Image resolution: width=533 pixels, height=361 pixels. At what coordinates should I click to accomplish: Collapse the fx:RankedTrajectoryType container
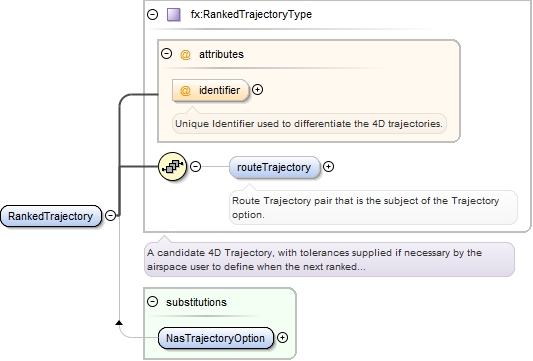tap(153, 15)
